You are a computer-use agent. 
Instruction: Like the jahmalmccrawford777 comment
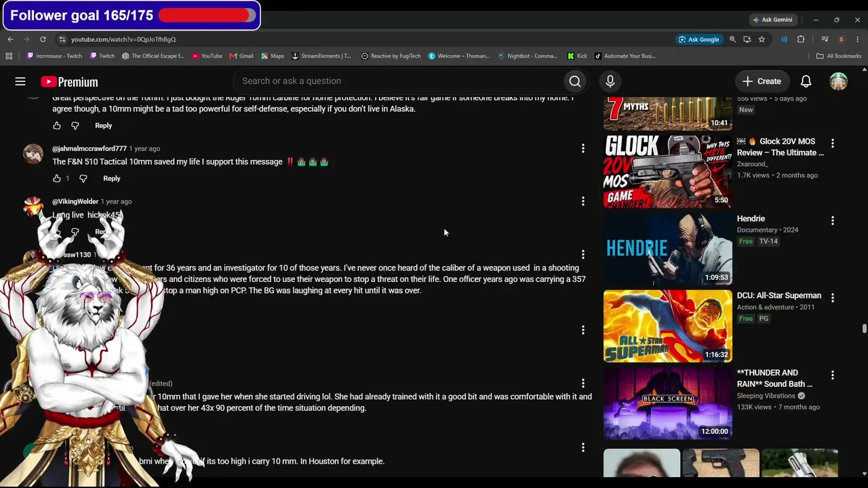pos(57,178)
